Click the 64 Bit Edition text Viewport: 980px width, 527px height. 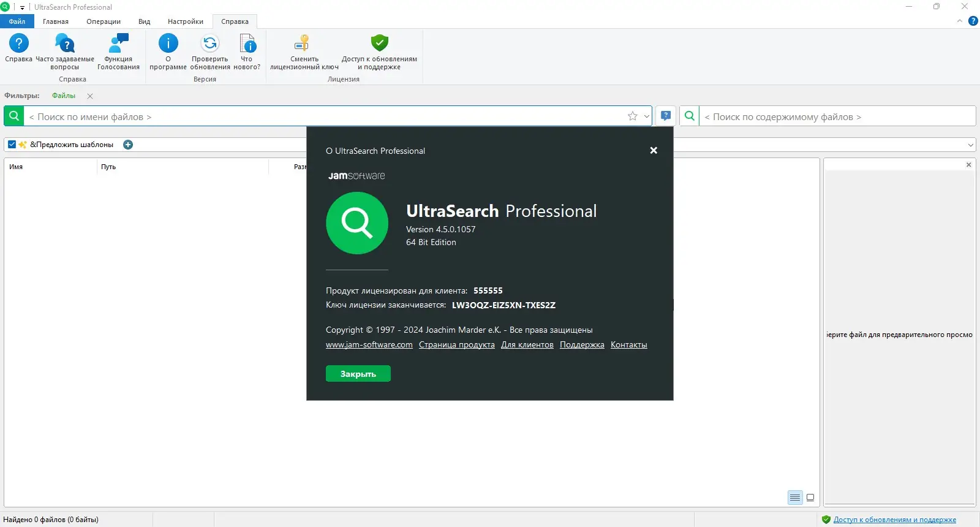tap(431, 242)
